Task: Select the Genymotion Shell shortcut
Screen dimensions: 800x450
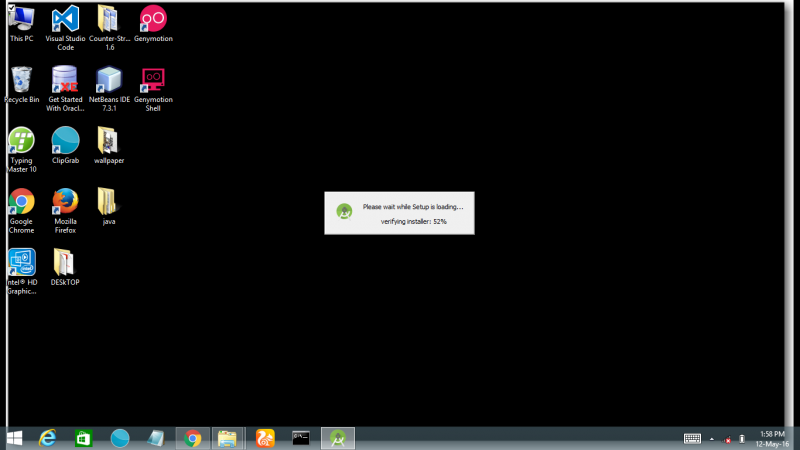Action: [x=153, y=89]
